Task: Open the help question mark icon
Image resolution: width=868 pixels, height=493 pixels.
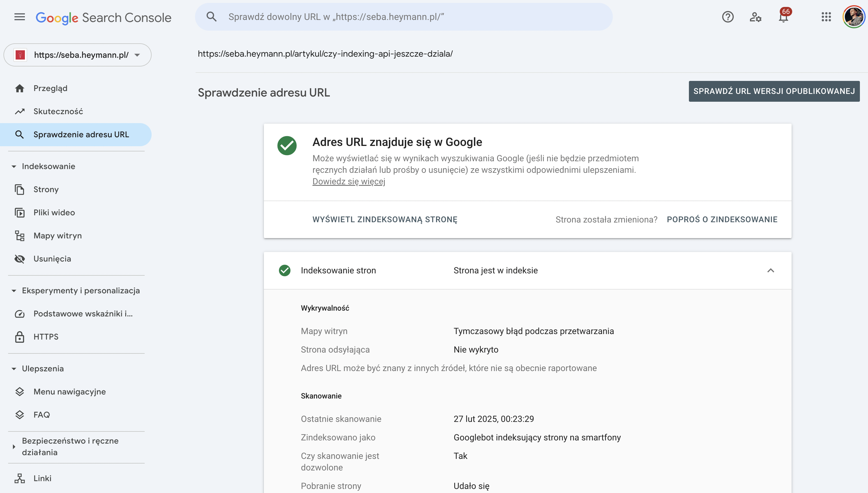Action: (728, 17)
